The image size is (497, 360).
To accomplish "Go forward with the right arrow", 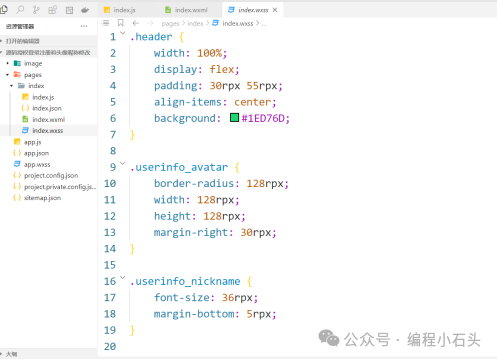I will [x=150, y=23].
